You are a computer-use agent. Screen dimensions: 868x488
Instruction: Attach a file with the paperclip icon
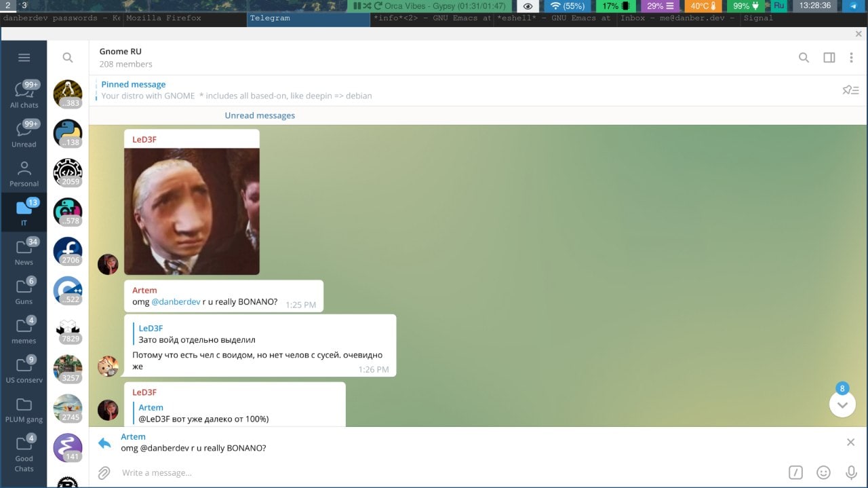coord(104,472)
